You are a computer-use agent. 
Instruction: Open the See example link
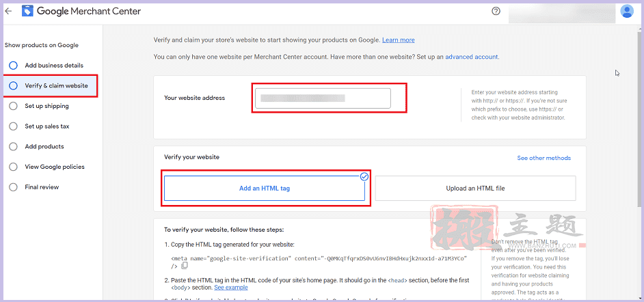tap(231, 288)
